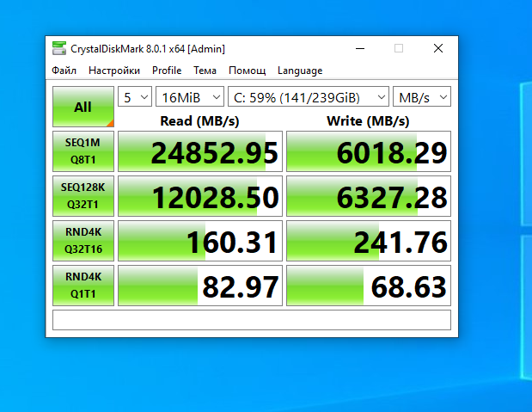Screen dimensions: 532x412
Task: Open the MB/s unit dropdown
Action: 422,97
